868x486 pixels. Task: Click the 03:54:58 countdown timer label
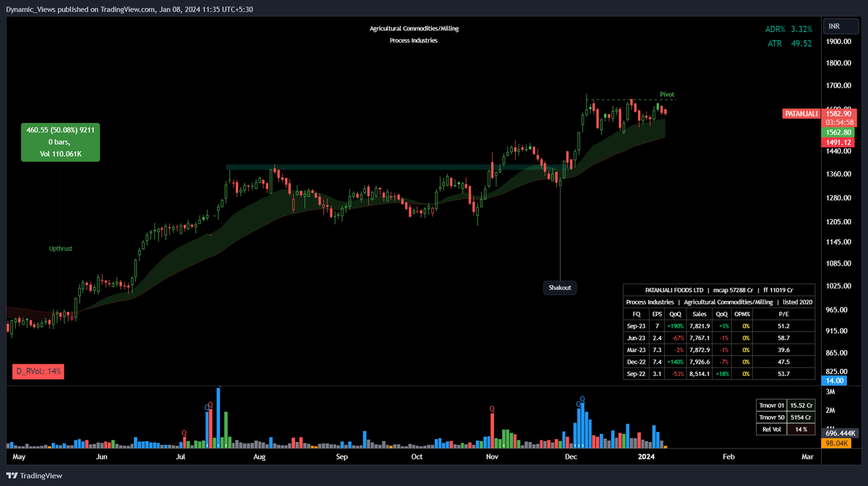pyautogui.click(x=839, y=123)
